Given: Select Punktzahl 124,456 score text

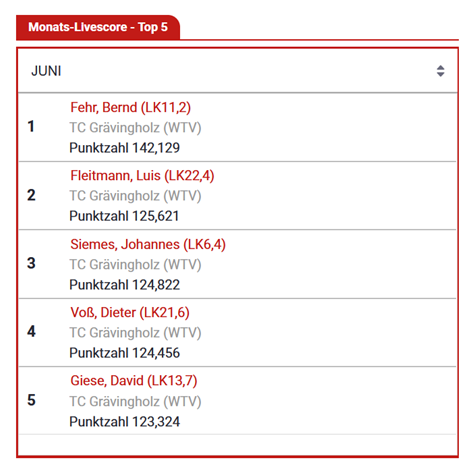Looking at the screenshot, I should [124, 353].
